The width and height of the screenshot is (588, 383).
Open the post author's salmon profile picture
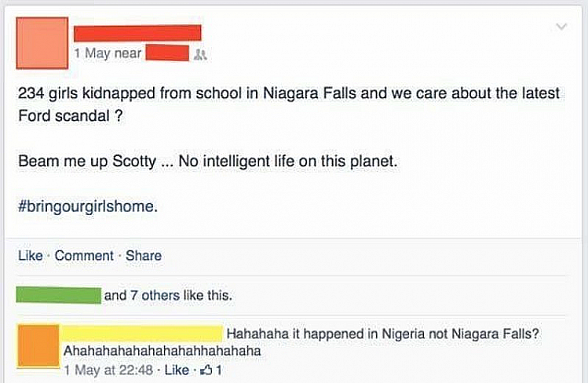pyautogui.click(x=42, y=43)
